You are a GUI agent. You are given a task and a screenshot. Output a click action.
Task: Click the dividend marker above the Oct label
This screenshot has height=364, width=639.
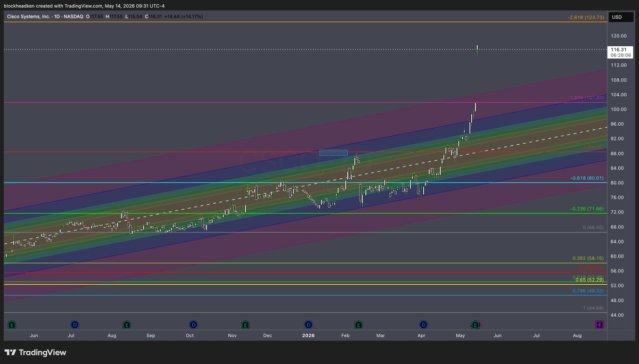pos(193,324)
